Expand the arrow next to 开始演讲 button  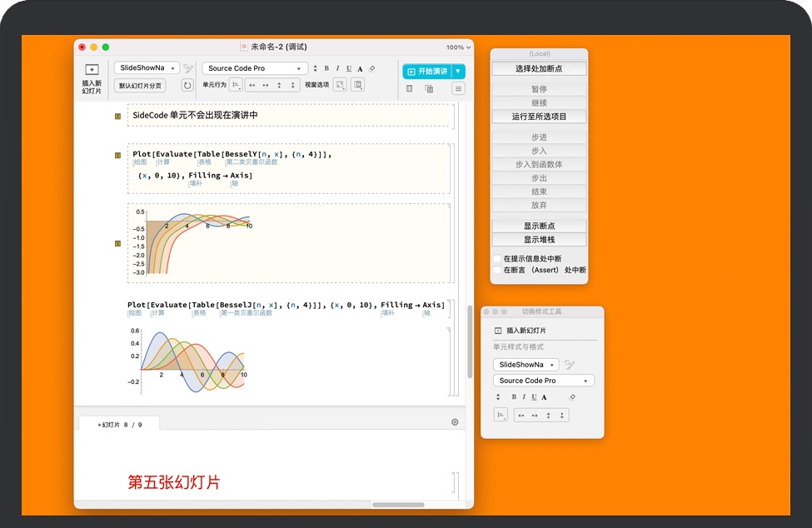(458, 72)
